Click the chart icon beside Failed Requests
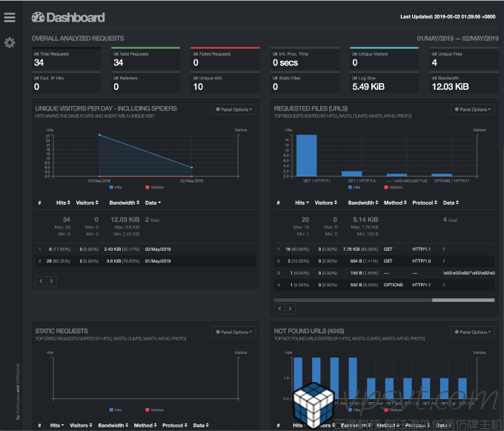This screenshot has height=431, width=504. [x=195, y=54]
